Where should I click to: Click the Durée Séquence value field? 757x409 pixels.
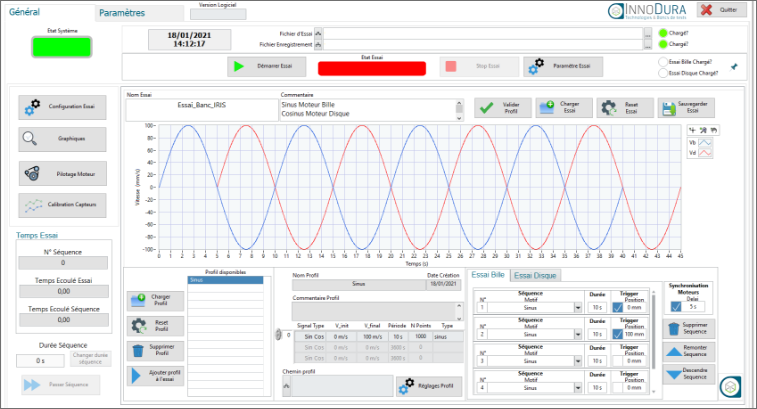point(40,361)
